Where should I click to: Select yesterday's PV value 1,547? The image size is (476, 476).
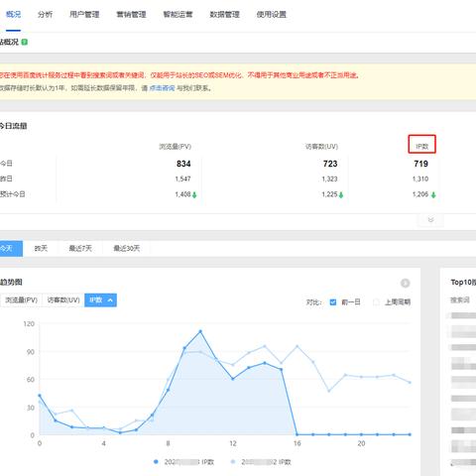pyautogui.click(x=182, y=178)
